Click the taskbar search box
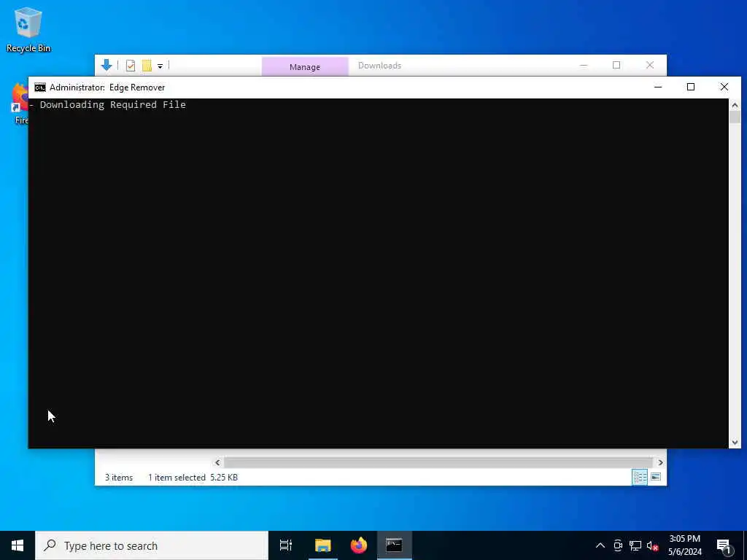 (152, 545)
